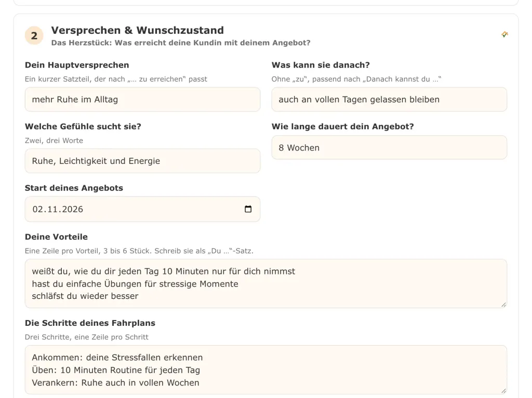Open the calendar picker in the start date field
532x398 pixels.
pyautogui.click(x=248, y=209)
